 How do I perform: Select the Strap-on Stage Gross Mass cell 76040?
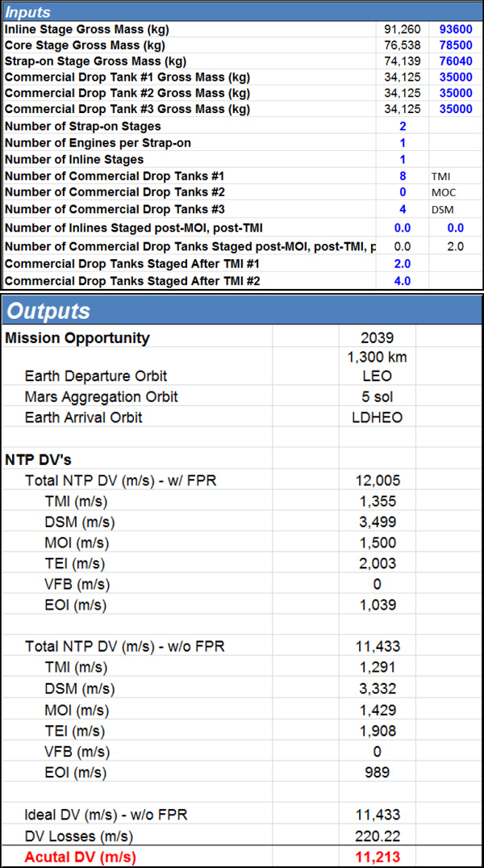[x=455, y=61]
